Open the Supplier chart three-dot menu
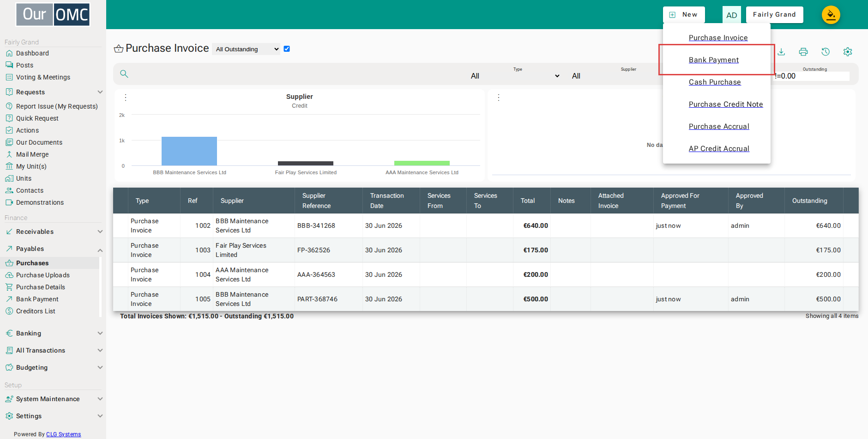This screenshot has width=868, height=439. tap(126, 98)
